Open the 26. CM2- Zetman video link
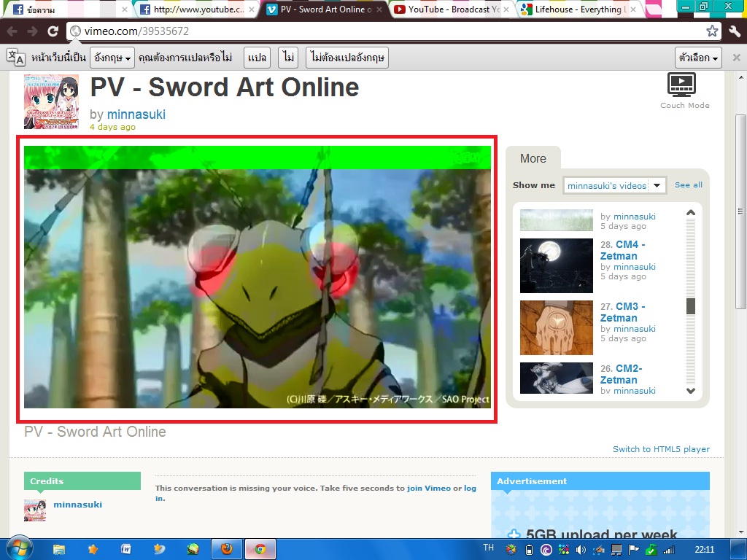The height and width of the screenshot is (560, 747). [622, 374]
